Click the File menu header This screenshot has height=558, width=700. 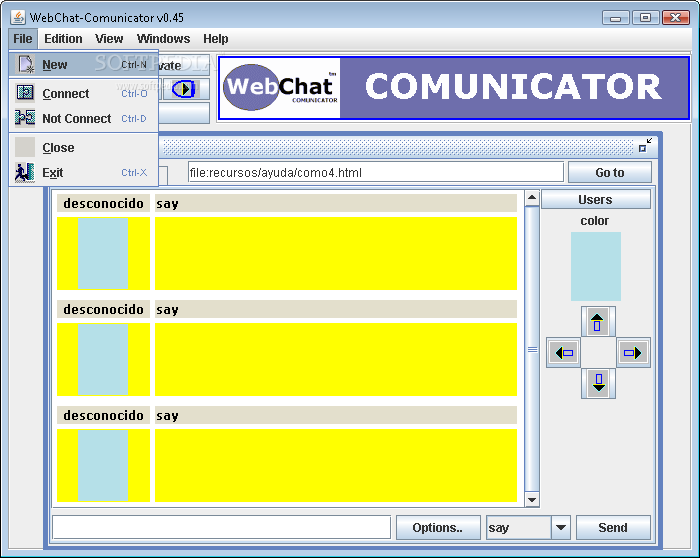point(23,39)
